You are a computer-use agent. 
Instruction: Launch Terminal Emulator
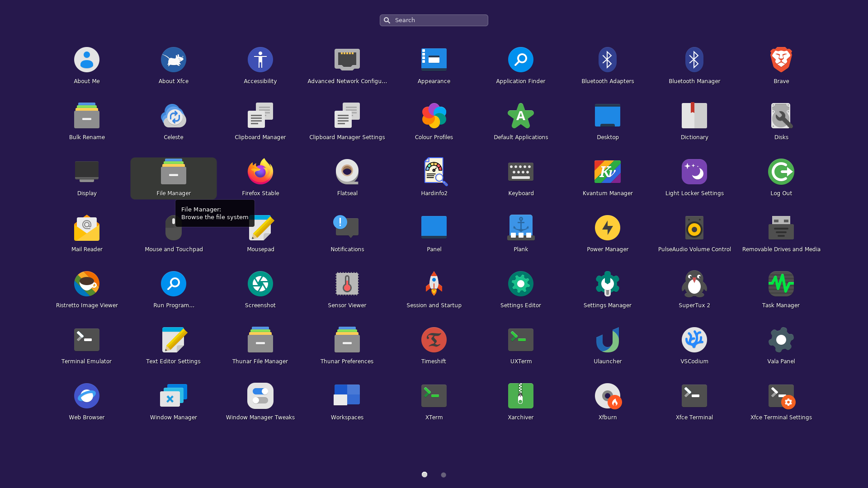(x=87, y=346)
